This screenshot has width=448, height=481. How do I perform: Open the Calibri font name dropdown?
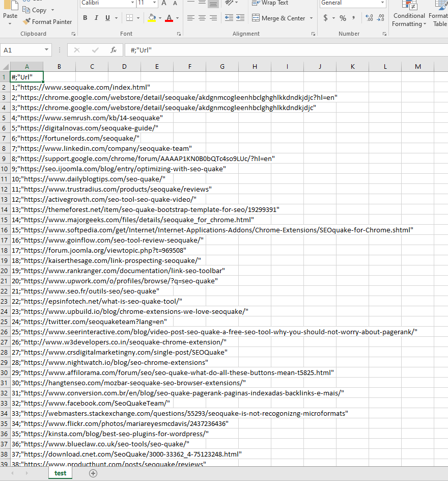pyautogui.click(x=132, y=3)
